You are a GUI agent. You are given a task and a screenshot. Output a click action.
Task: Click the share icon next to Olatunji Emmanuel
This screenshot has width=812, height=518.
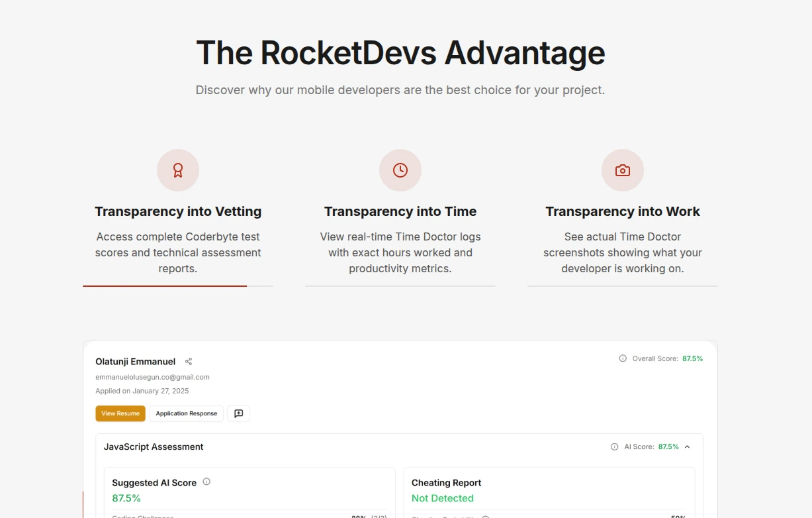click(x=189, y=362)
